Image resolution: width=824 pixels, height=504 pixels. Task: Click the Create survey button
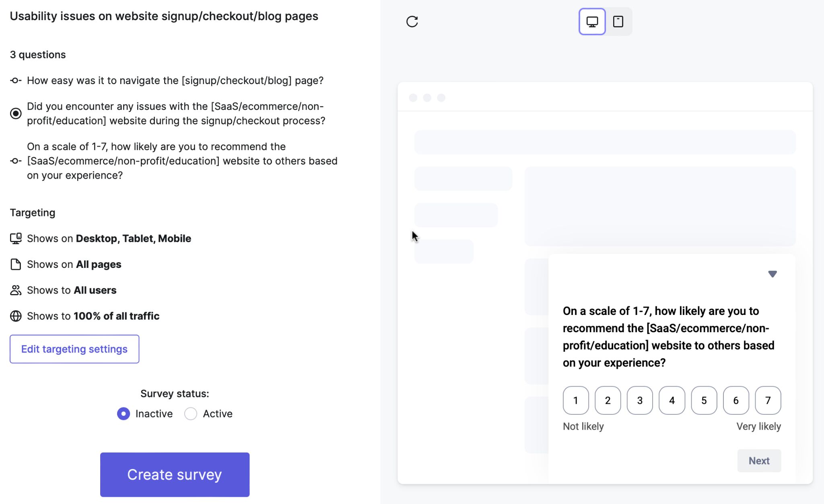tap(174, 474)
